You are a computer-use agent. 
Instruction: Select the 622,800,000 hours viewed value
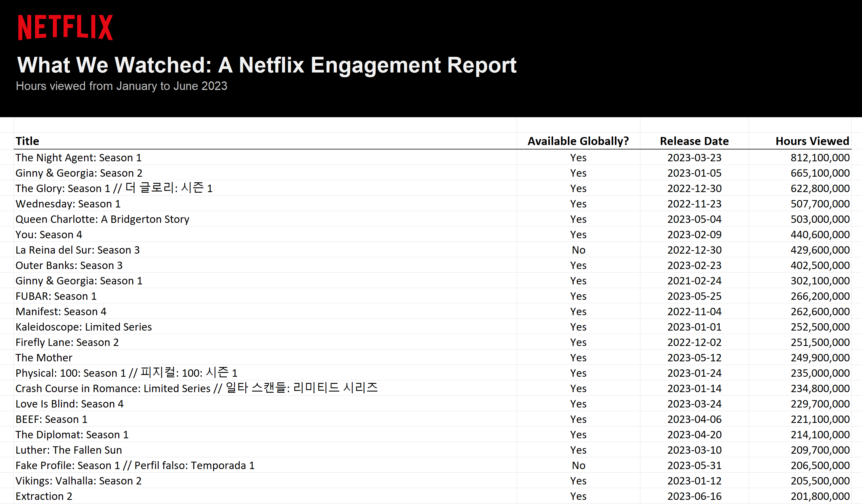(820, 189)
